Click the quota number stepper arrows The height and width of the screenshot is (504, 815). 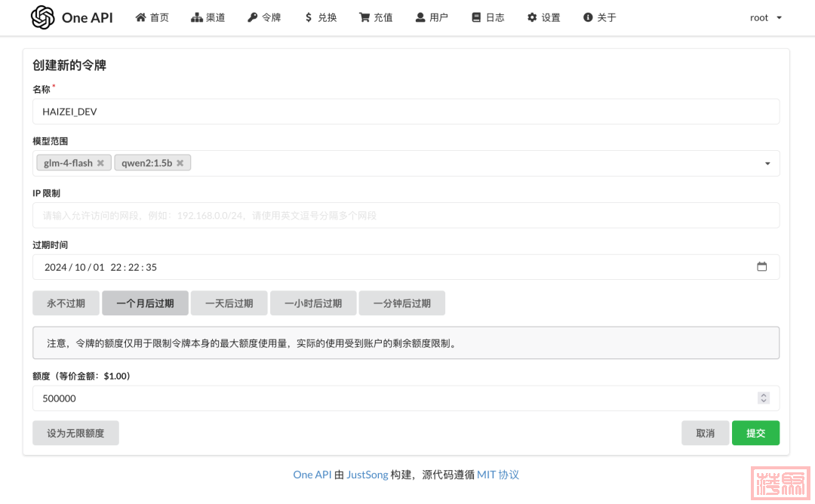tap(764, 398)
